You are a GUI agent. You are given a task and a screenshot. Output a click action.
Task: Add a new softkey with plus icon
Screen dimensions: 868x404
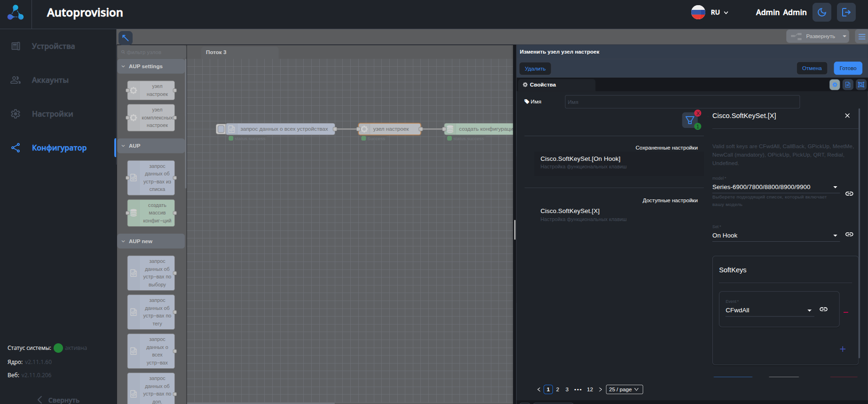[x=843, y=349]
